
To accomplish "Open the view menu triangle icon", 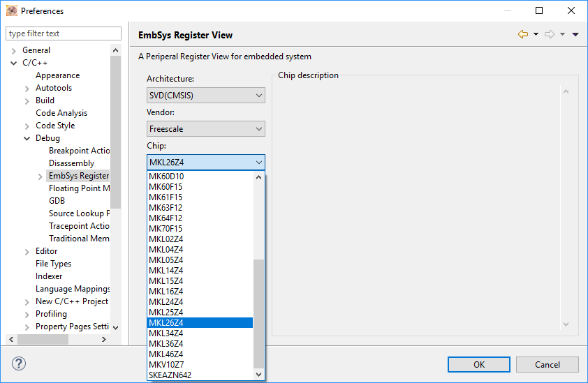I will click(575, 34).
